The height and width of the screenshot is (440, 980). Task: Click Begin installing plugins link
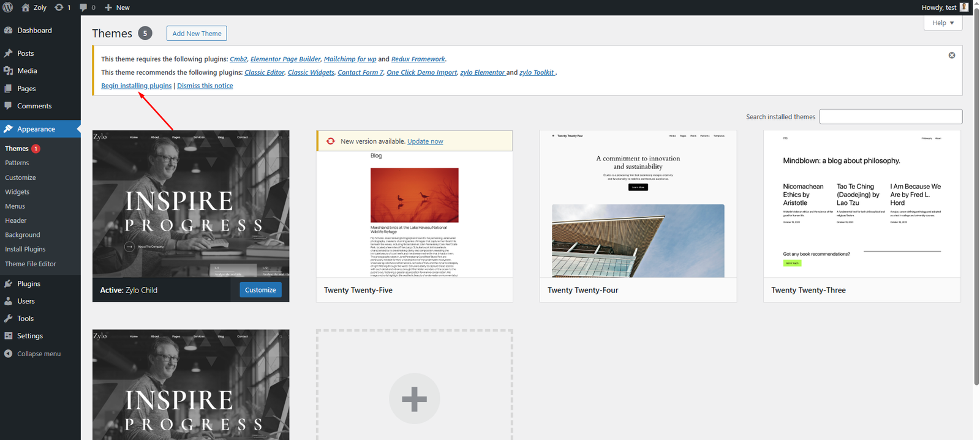(x=136, y=86)
